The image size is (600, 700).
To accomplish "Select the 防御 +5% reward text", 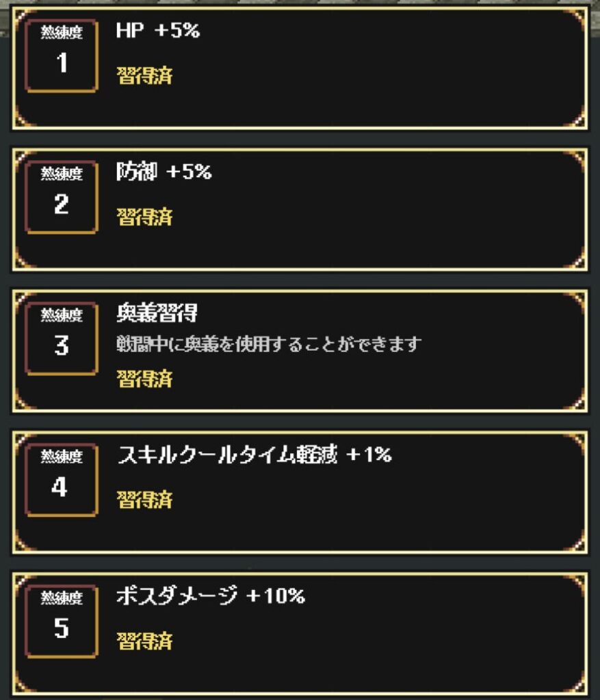I will (x=164, y=172).
